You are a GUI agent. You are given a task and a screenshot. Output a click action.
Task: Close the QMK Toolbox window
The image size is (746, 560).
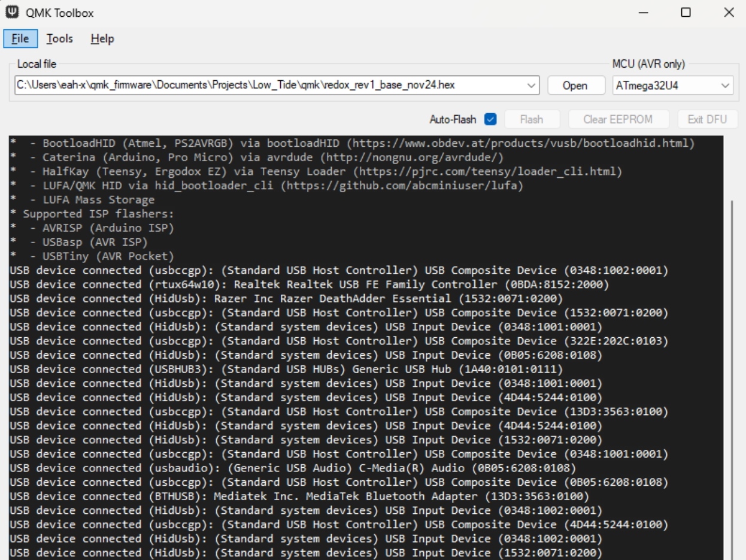point(728,13)
